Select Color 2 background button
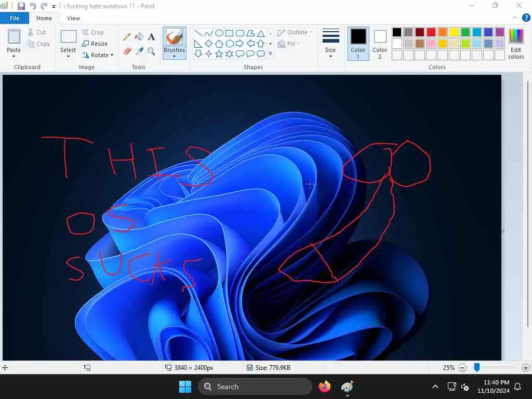Screen dimensions: 532x399 [x=380, y=44]
